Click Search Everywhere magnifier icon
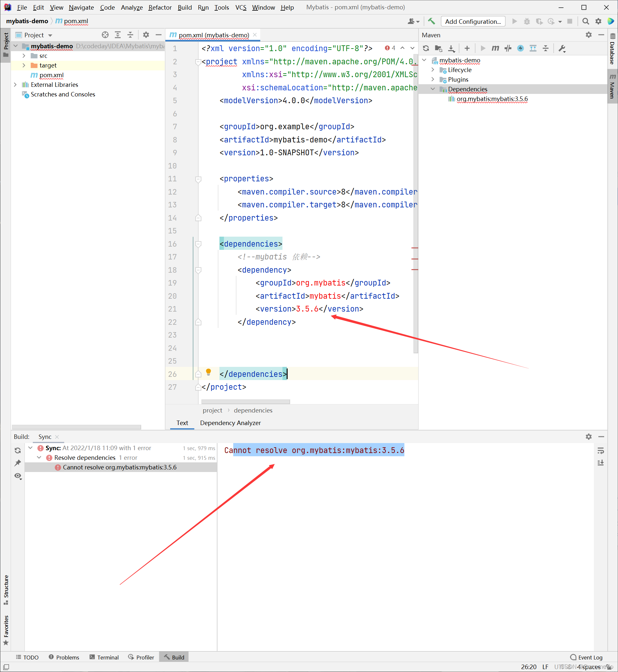The height and width of the screenshot is (672, 618). point(586,22)
